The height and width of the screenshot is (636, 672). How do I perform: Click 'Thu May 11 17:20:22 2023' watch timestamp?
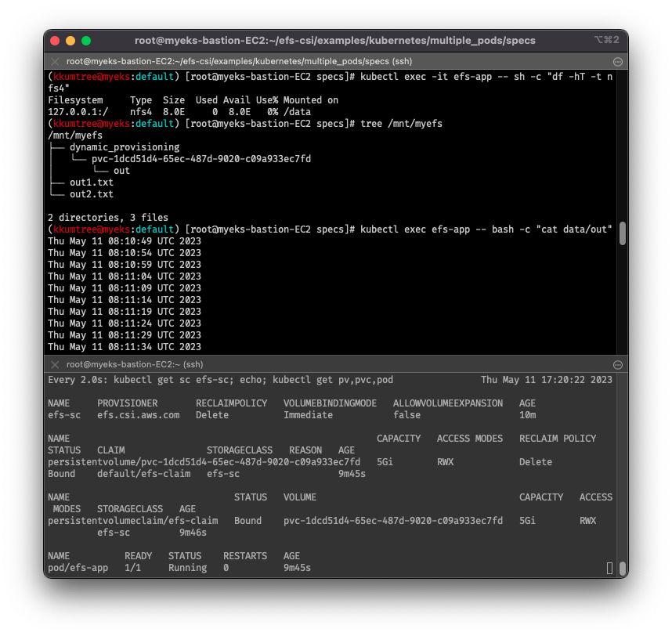click(547, 380)
